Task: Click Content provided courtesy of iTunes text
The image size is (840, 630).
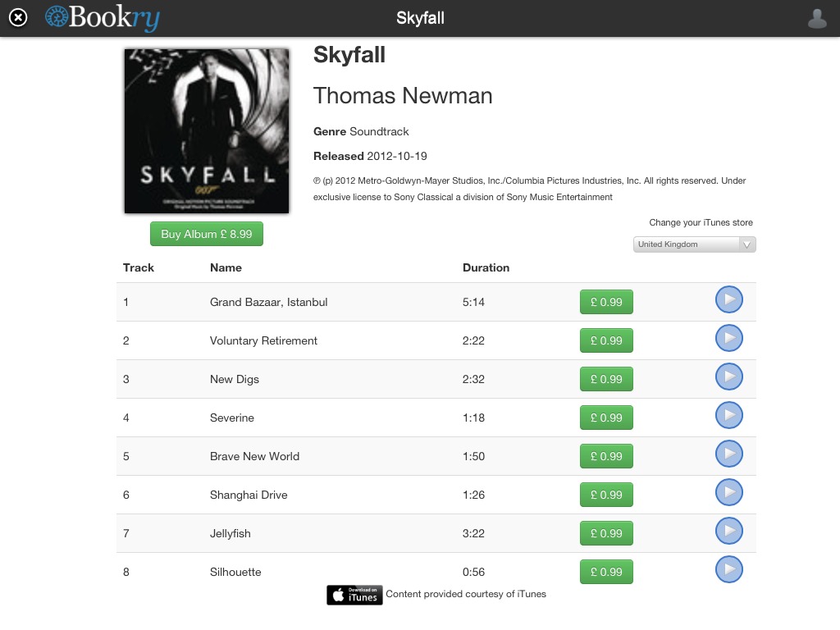Action: pyautogui.click(x=466, y=594)
